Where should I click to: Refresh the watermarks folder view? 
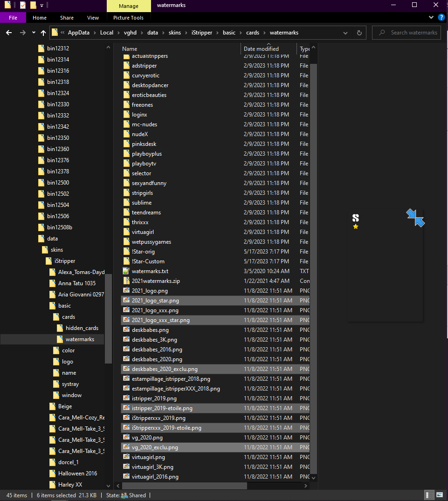pos(359,33)
